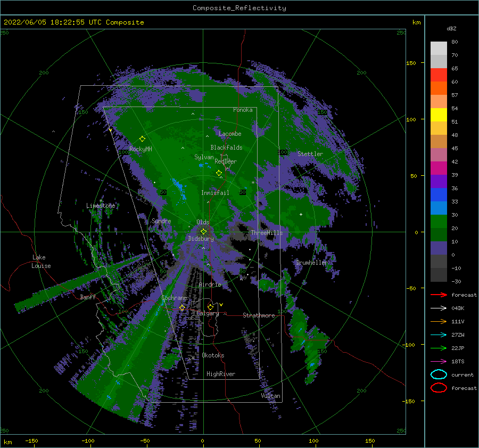Click the Calgary city label
The image size is (479, 448).
coord(208,313)
